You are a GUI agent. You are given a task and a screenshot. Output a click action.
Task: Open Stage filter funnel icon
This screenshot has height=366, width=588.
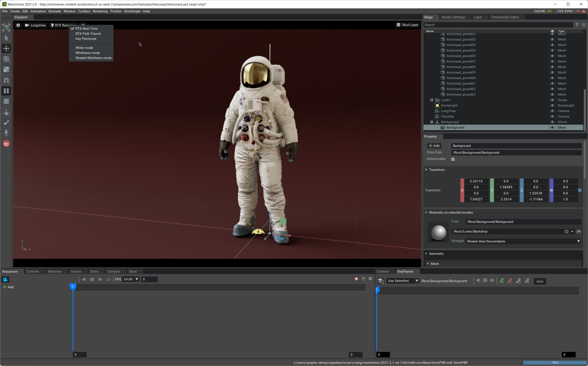577,25
